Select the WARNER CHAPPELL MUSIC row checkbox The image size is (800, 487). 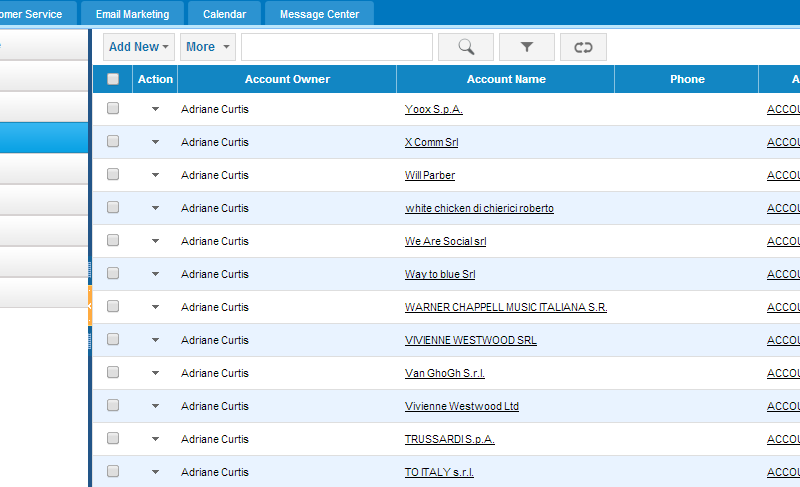coord(113,306)
